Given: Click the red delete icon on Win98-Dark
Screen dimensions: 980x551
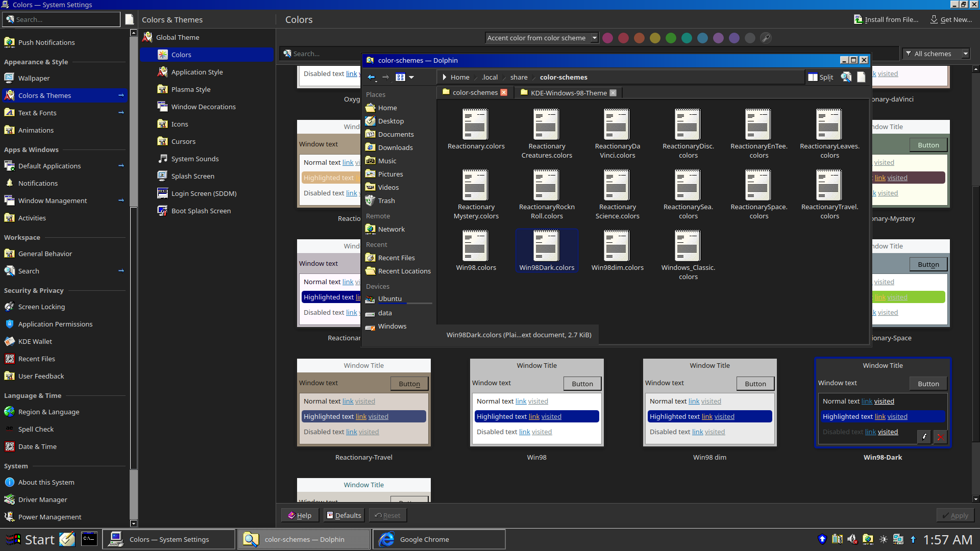Looking at the screenshot, I should click(x=940, y=437).
